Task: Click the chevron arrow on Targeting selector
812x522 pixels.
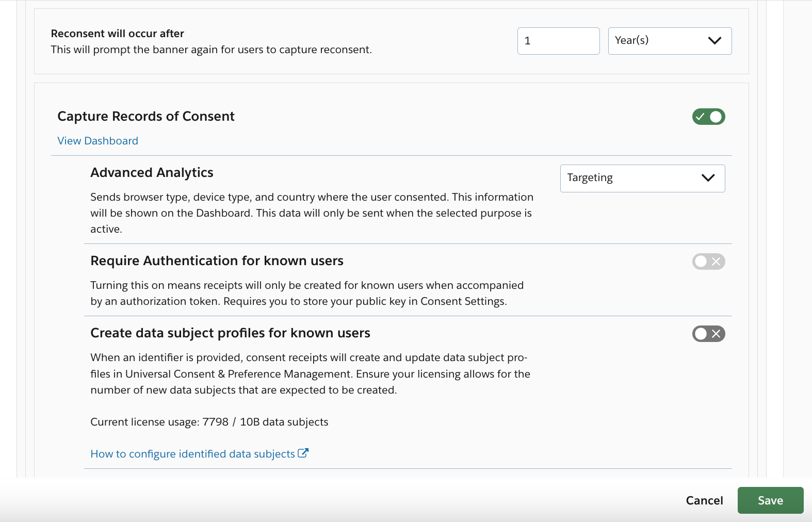Action: 708,178
